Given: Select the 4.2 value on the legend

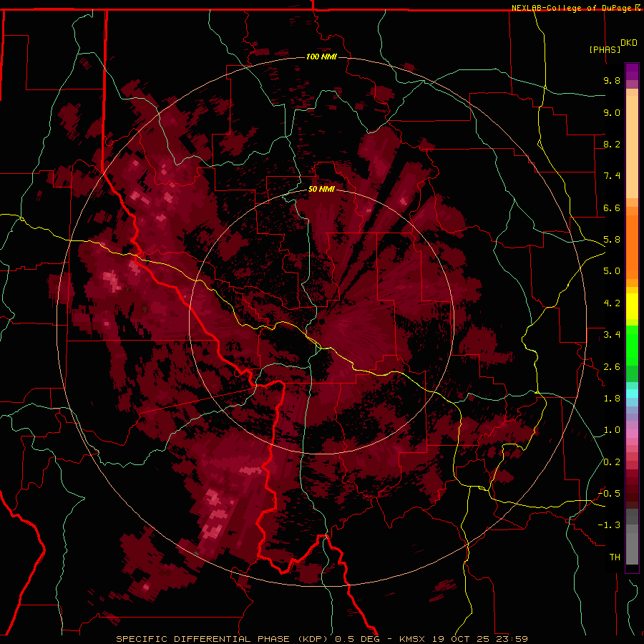Looking at the screenshot, I should [612, 303].
